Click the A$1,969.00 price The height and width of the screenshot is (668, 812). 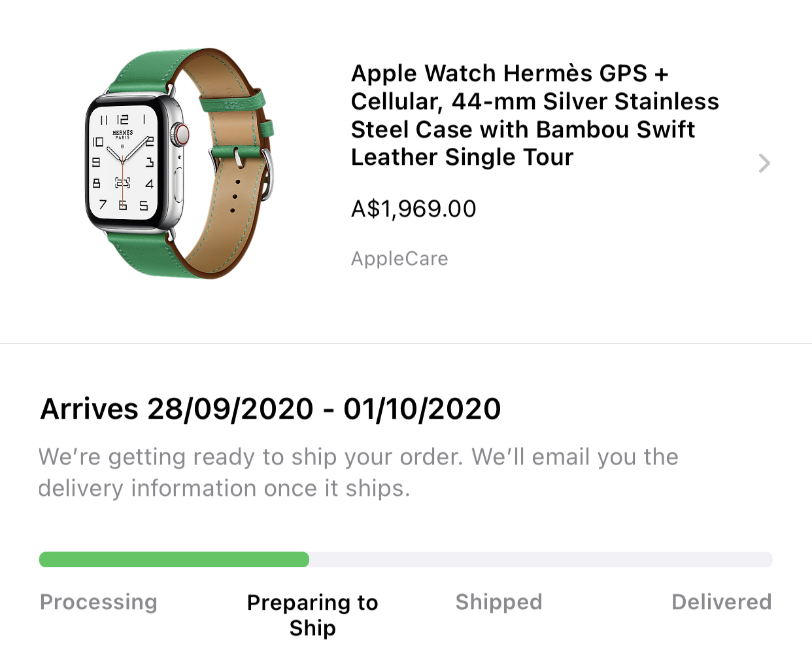point(413,209)
